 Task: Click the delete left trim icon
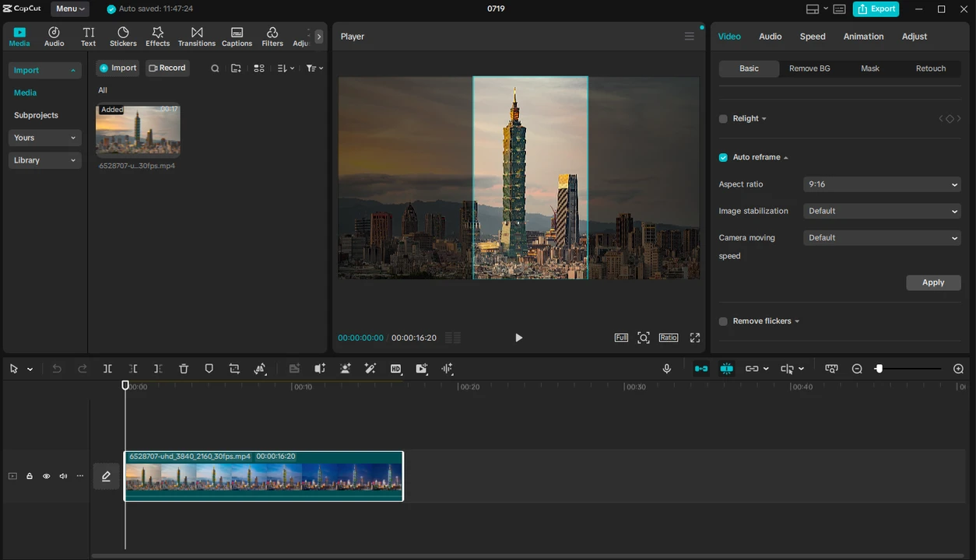(133, 369)
